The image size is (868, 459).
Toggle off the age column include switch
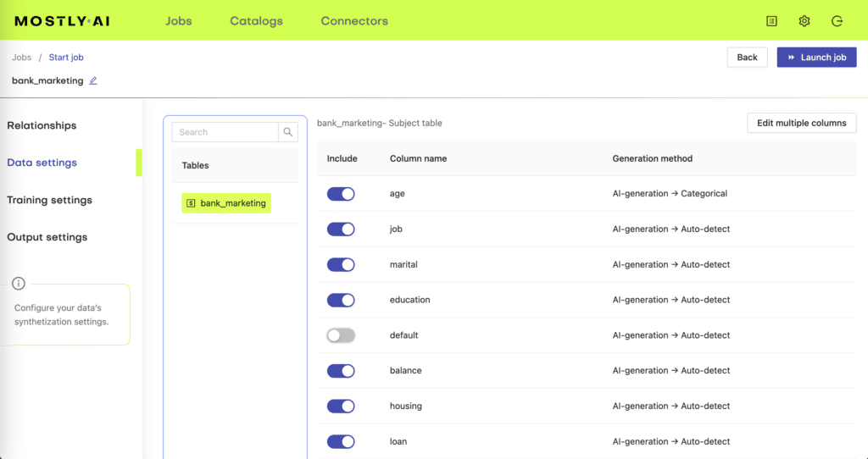[341, 194]
